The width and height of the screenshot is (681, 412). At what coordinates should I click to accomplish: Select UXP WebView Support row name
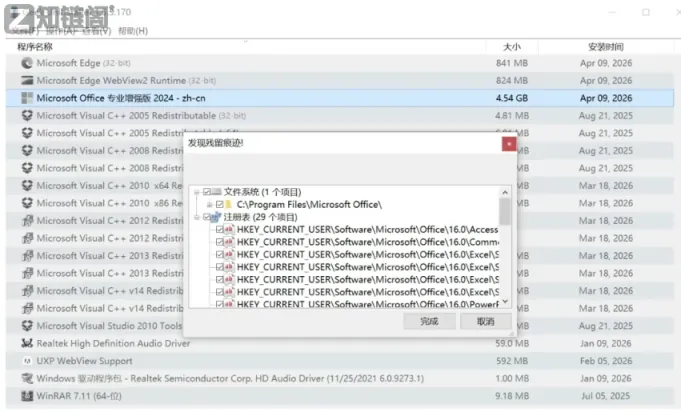click(x=84, y=361)
